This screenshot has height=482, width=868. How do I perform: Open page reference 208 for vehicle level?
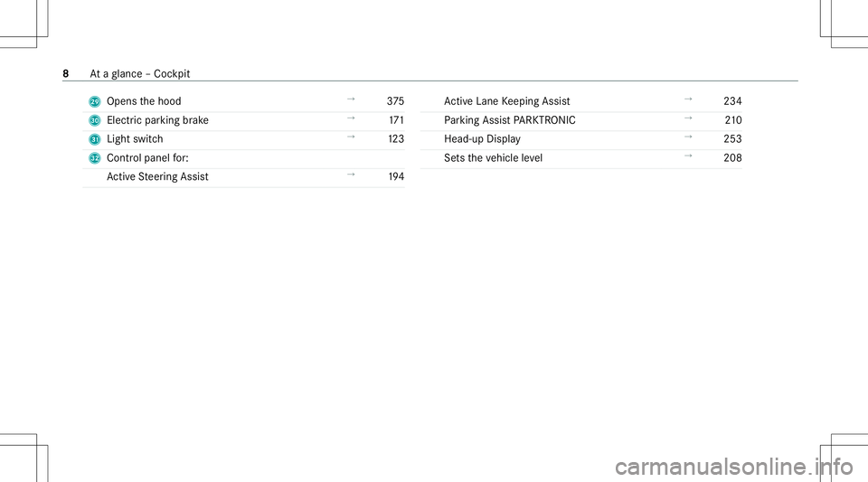click(732, 157)
